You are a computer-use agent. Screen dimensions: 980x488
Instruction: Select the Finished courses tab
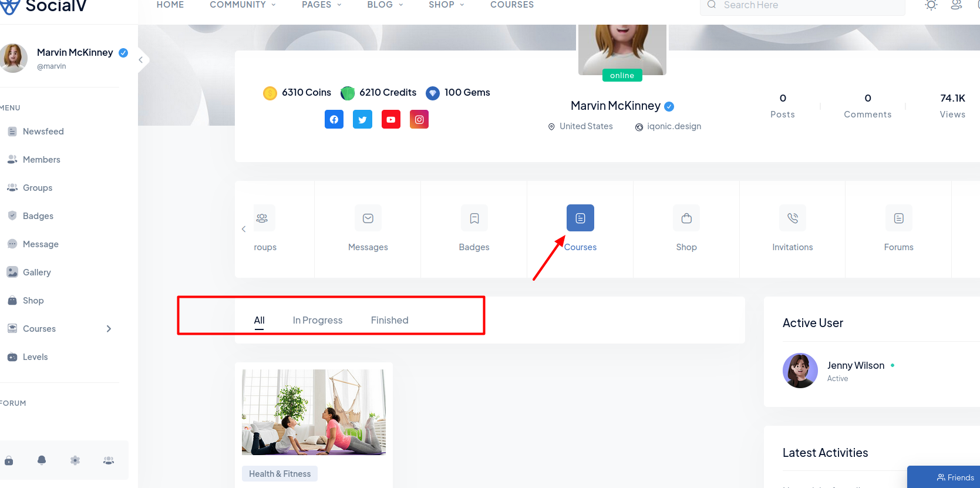tap(389, 320)
